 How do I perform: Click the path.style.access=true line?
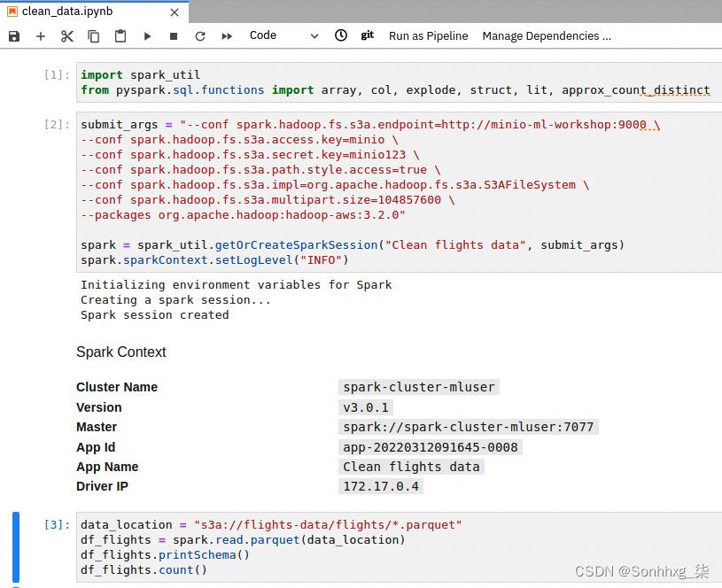coord(260,170)
